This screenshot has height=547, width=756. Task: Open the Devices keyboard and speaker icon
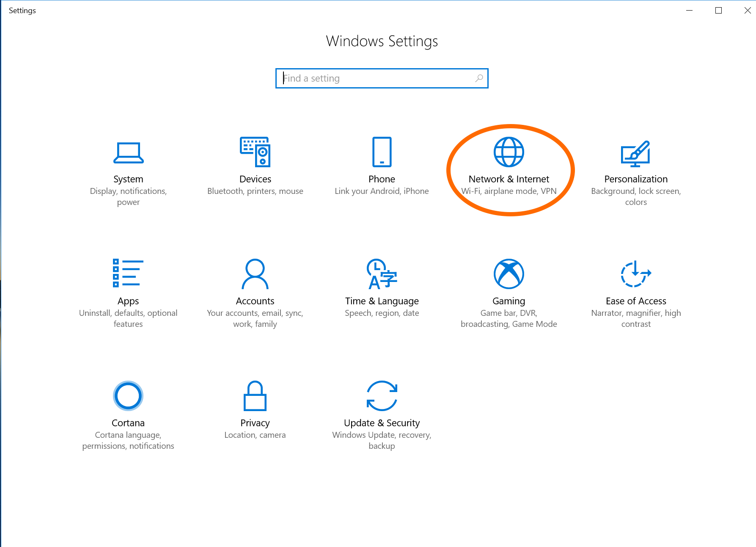255,152
